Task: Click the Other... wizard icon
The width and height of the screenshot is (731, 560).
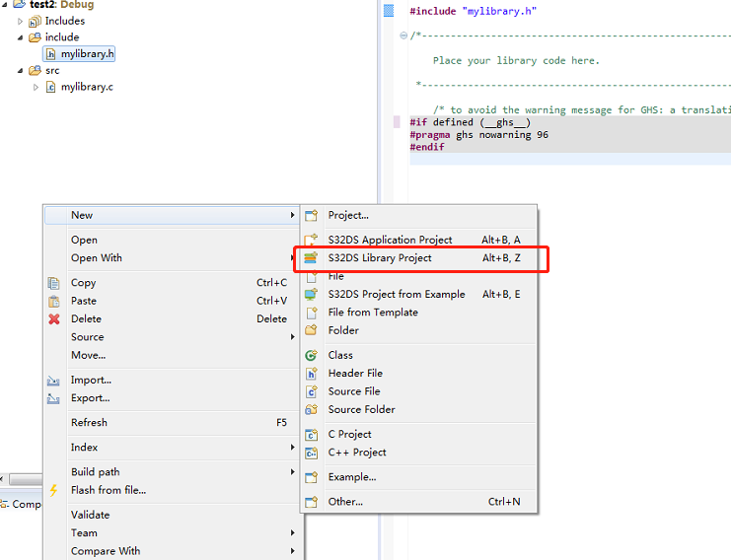Action: pos(311,502)
